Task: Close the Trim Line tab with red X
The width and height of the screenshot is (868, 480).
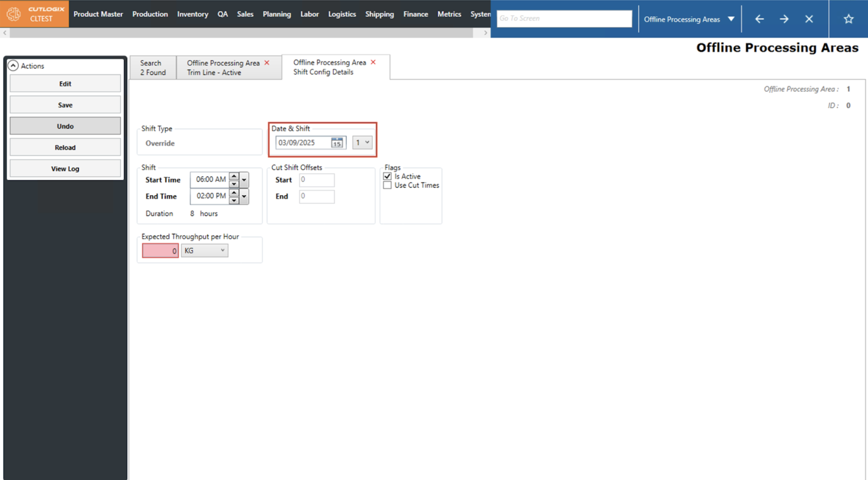Action: (x=267, y=63)
